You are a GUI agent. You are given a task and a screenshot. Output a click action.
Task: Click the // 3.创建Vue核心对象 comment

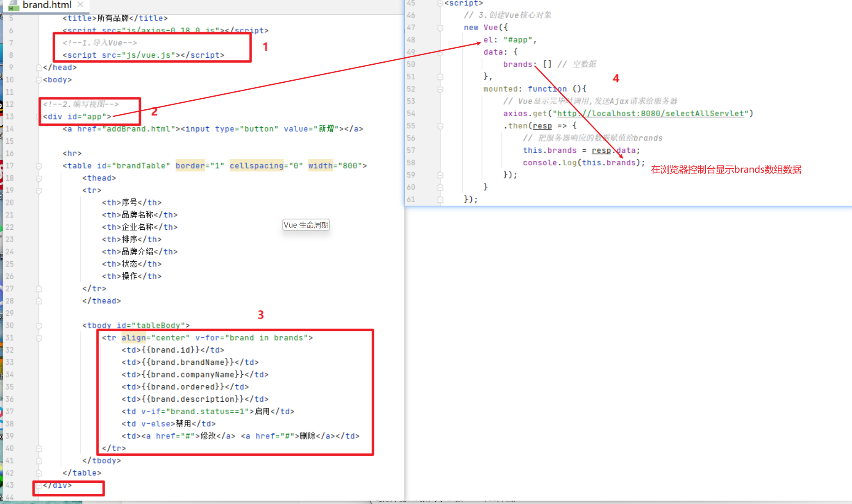(x=507, y=15)
